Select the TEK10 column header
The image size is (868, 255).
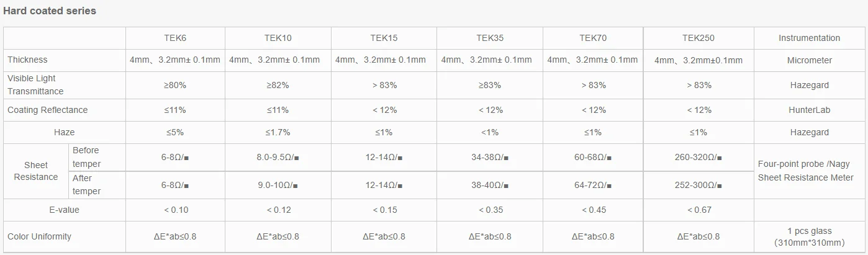[x=278, y=38]
